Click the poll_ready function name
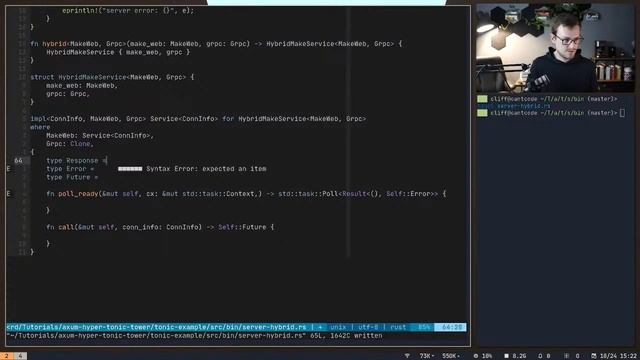This screenshot has width=640, height=360. [x=78, y=193]
